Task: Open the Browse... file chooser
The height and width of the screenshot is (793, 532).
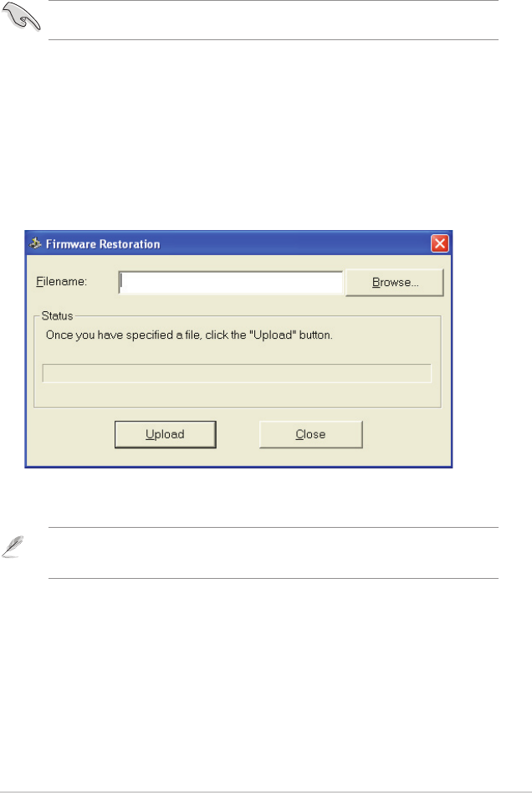Action: pyautogui.click(x=395, y=282)
